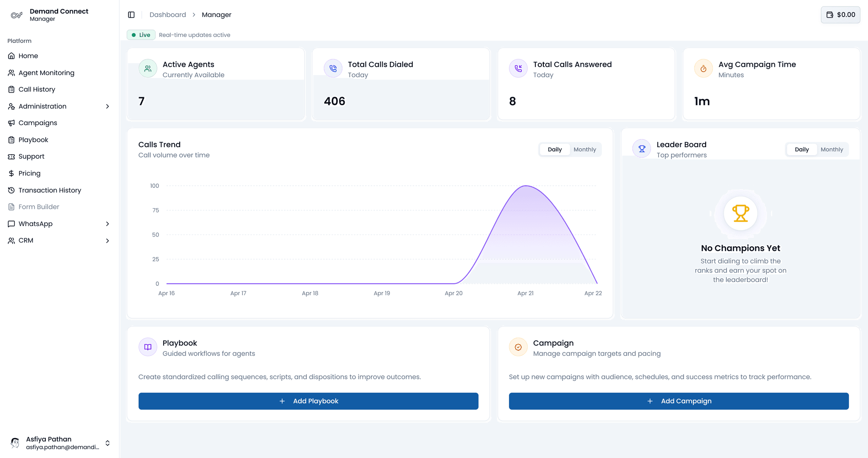Click the Home house icon
868x458 pixels.
pyautogui.click(x=11, y=56)
